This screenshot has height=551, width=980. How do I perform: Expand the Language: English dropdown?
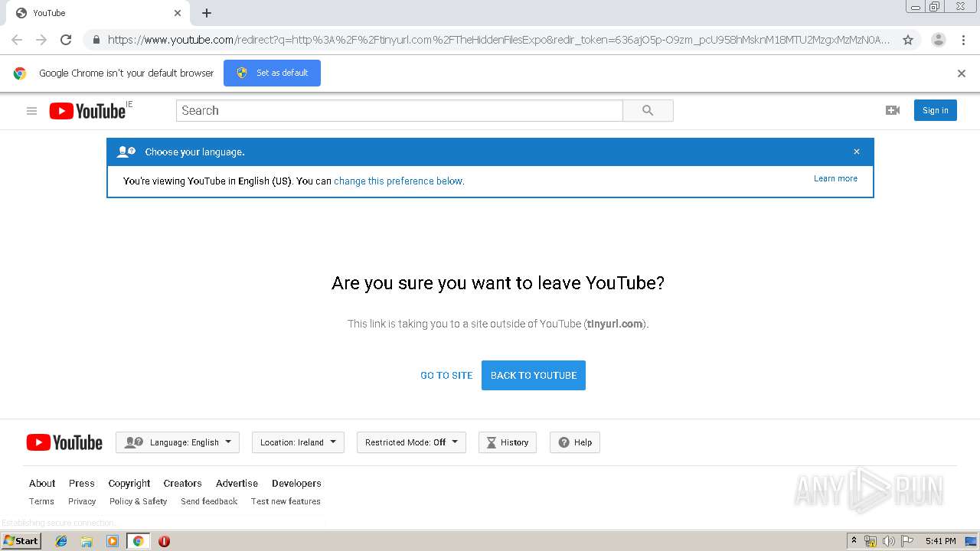click(x=178, y=442)
